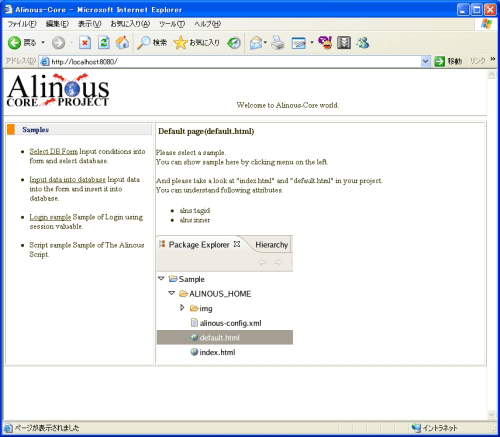Print page with printer icon
500x437 pixels.
[277, 43]
